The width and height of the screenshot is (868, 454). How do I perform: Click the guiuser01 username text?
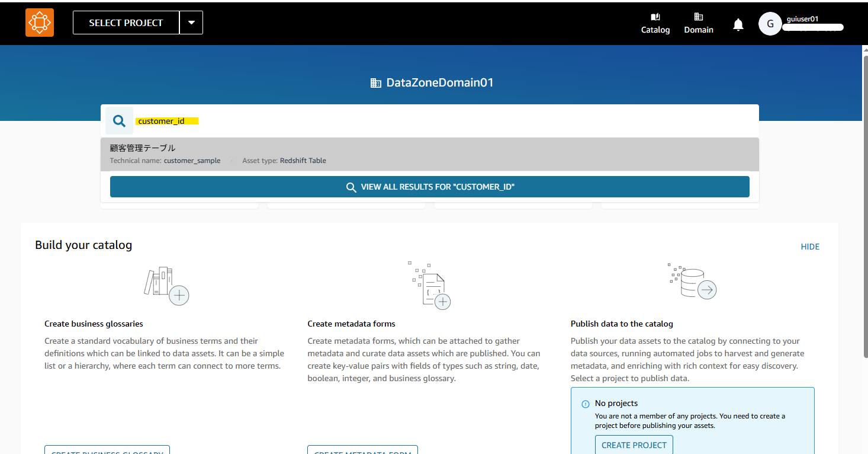click(803, 19)
